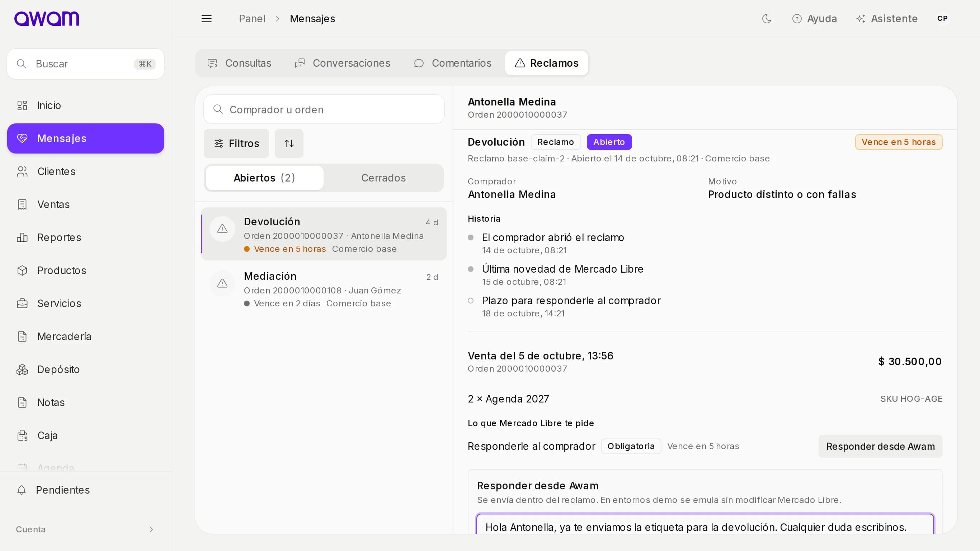Show Cerrados claims
980x551 pixels.
point(383,178)
